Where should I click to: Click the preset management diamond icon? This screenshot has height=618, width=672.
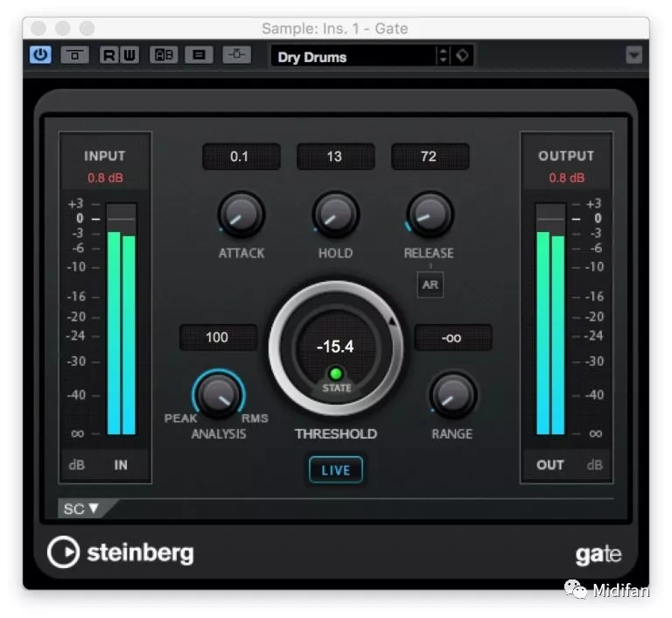coord(463,56)
